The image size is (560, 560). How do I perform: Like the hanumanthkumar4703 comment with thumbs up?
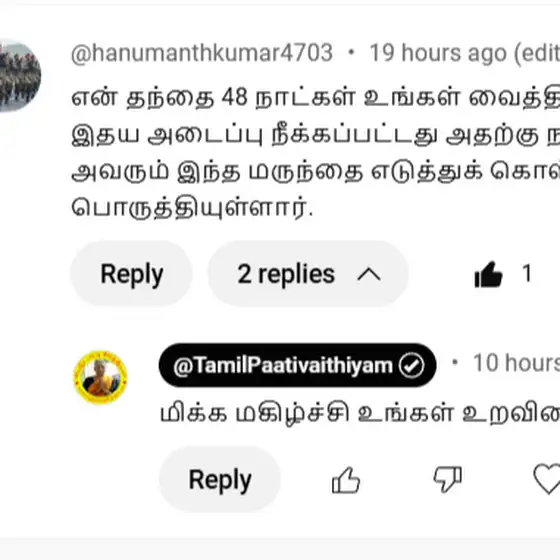point(488,274)
